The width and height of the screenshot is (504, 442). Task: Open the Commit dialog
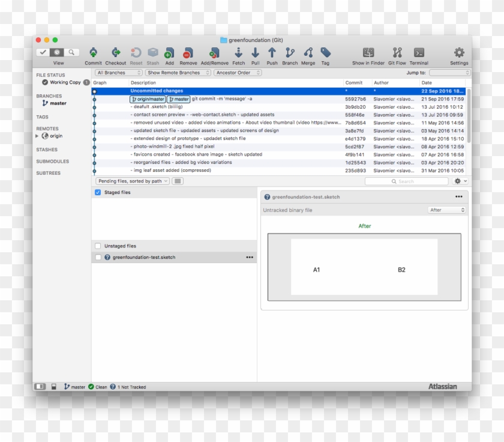[x=92, y=54]
